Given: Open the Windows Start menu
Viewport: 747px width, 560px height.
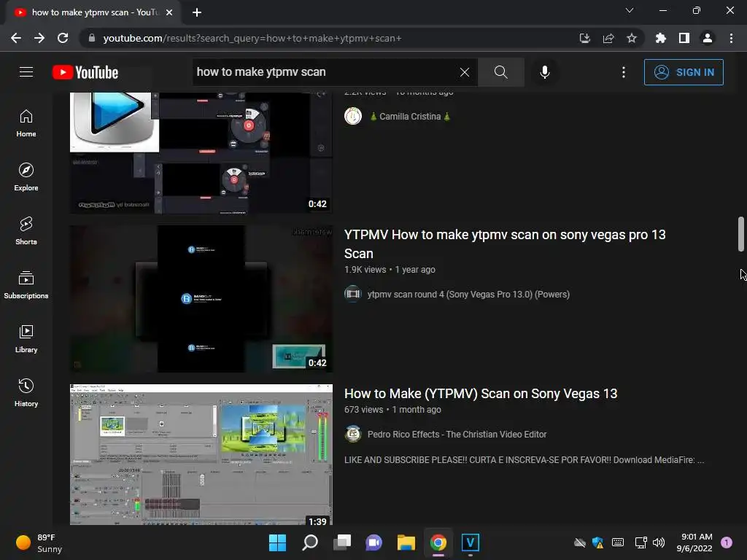Looking at the screenshot, I should 277,542.
